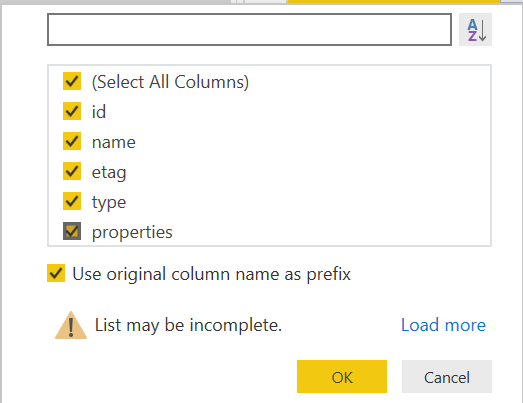Viewport: 523px width, 403px height.
Task: Click the 'name' label text
Action: [114, 142]
